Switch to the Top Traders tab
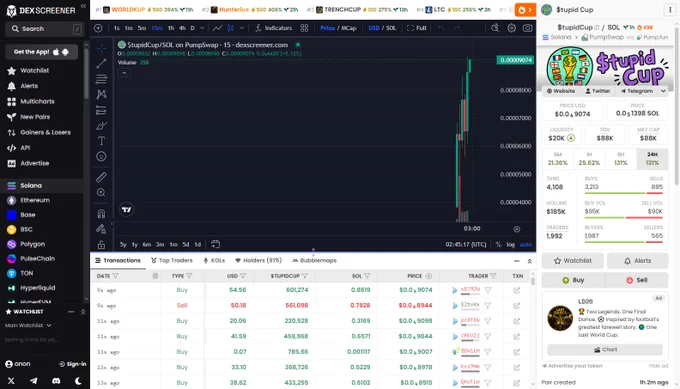This screenshot has height=389, width=680. pyautogui.click(x=172, y=261)
